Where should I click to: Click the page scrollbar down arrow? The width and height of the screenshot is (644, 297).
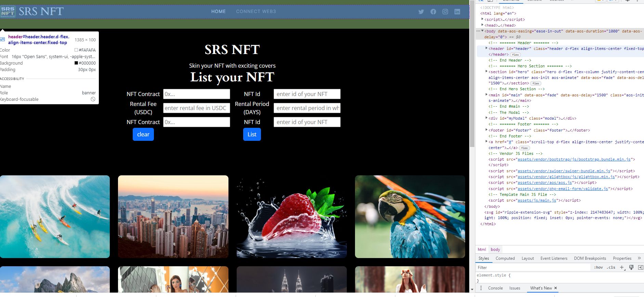(x=472, y=289)
